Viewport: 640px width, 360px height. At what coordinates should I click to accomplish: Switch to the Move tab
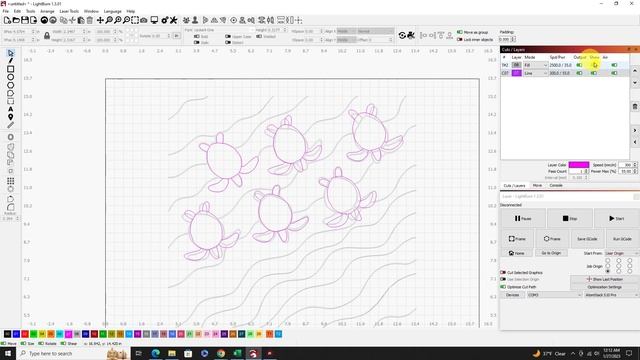tap(537, 185)
